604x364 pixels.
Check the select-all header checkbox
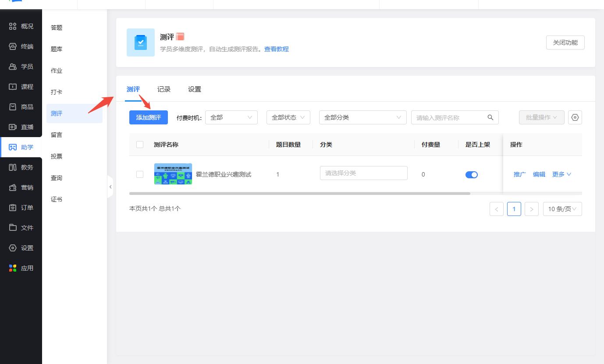pyautogui.click(x=140, y=145)
